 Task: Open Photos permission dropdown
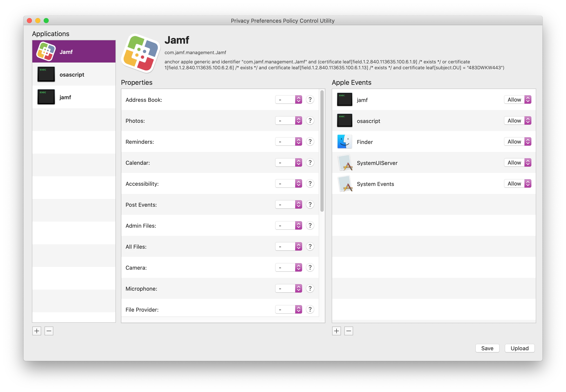(x=288, y=121)
